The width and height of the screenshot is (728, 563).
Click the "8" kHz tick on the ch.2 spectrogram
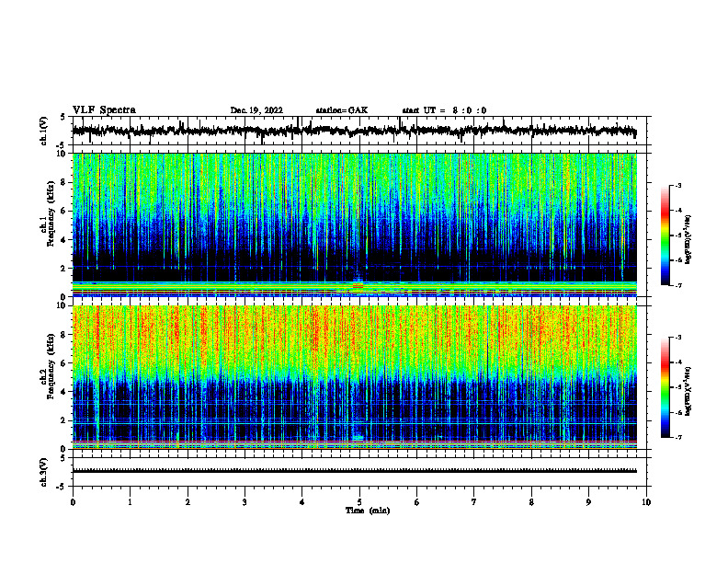pyautogui.click(x=64, y=335)
